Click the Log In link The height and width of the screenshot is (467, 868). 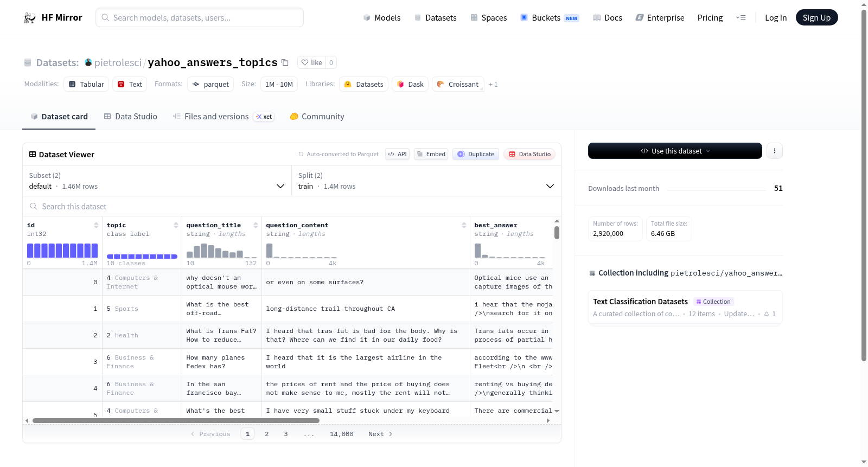coord(776,18)
